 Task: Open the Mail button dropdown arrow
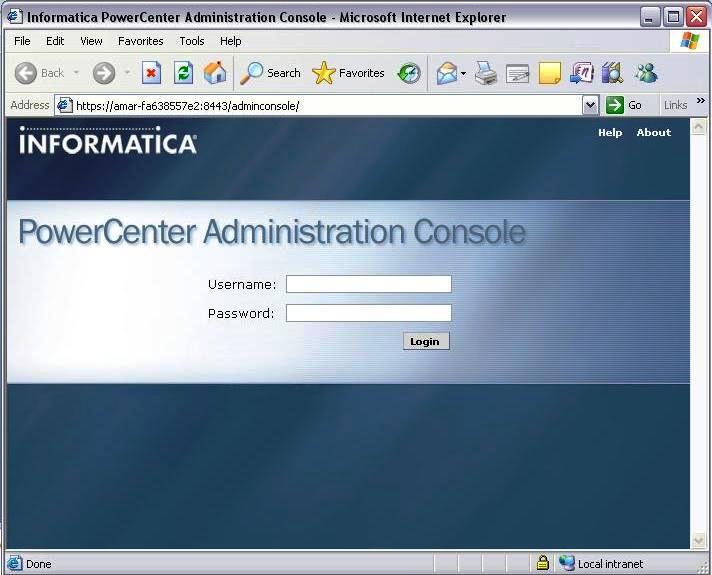(463, 73)
